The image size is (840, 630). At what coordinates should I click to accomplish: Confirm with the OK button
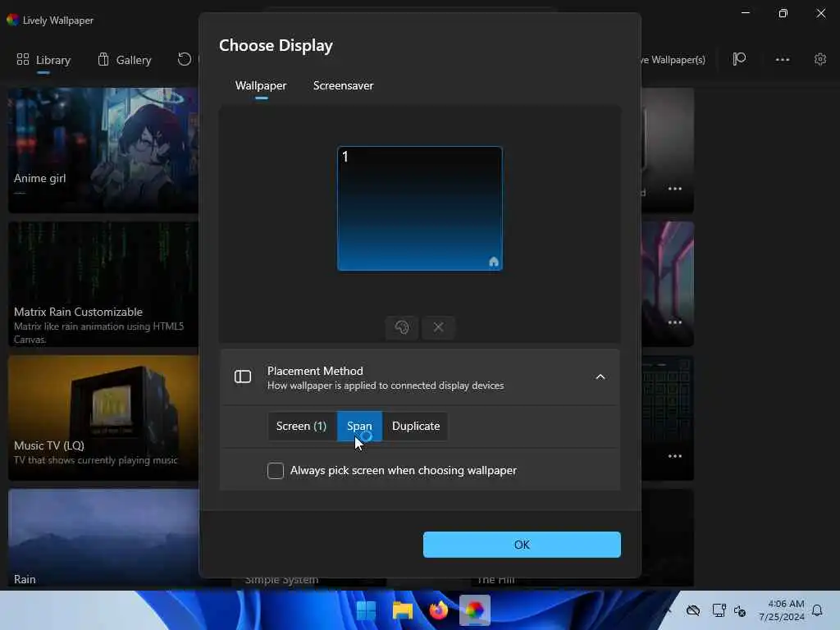point(522,545)
